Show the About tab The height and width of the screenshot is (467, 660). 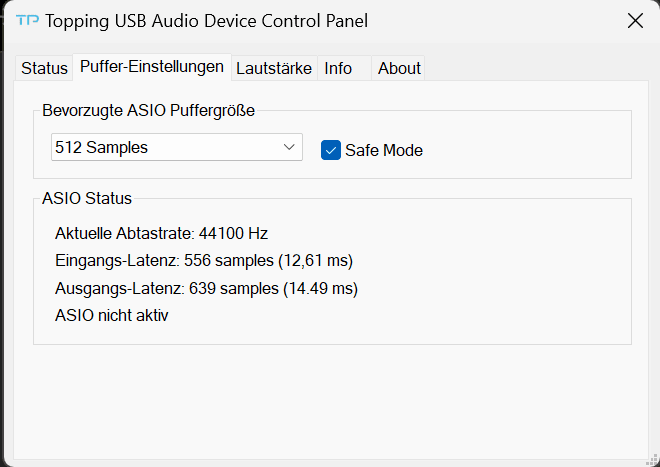click(x=399, y=68)
